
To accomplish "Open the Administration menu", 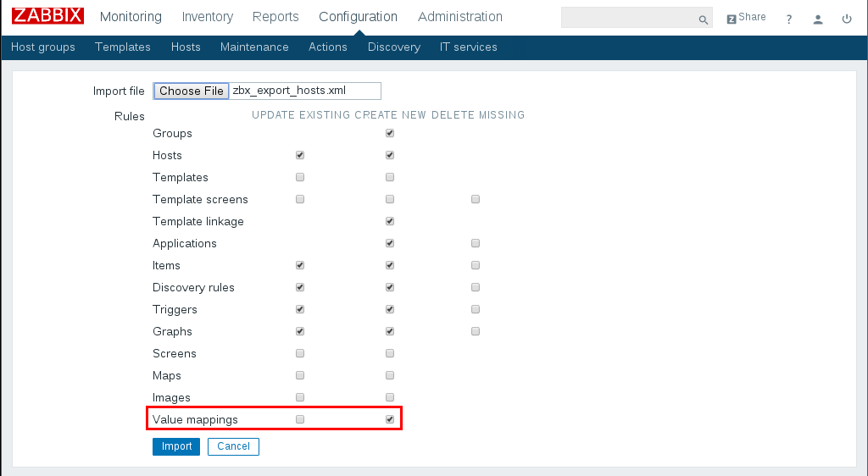I will [x=460, y=17].
